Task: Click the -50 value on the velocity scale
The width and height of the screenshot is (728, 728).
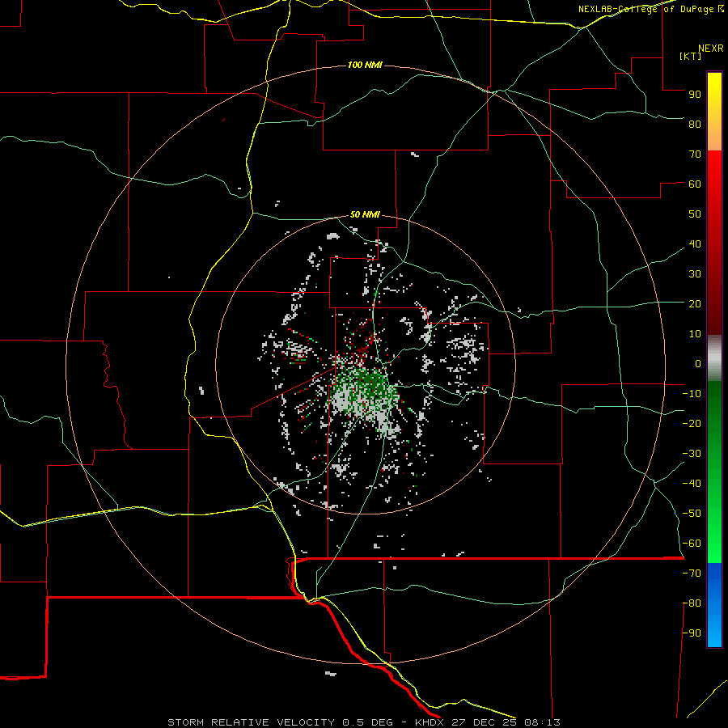Action: pyautogui.click(x=692, y=514)
